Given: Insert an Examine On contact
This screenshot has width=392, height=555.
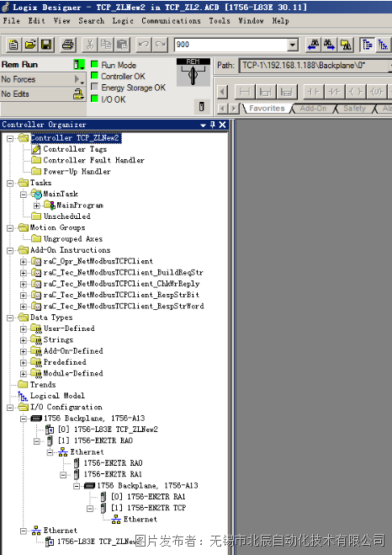Looking at the screenshot, I should (313, 92).
